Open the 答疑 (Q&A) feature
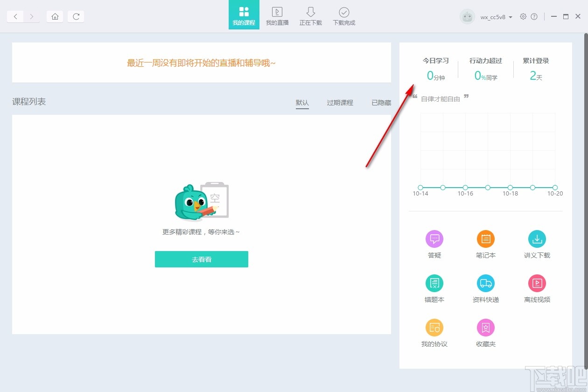 pyautogui.click(x=434, y=243)
